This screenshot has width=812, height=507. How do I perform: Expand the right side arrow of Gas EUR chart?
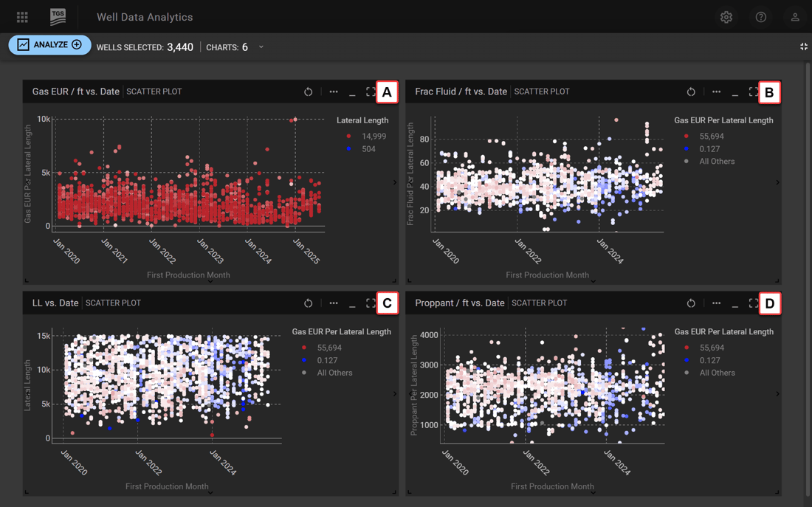(395, 182)
